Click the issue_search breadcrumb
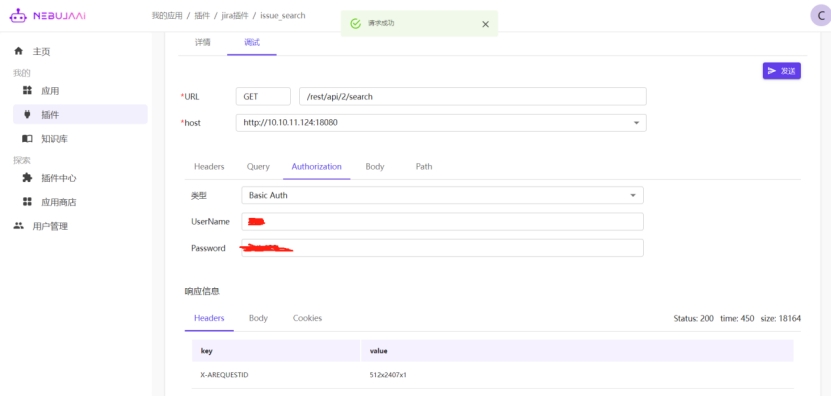 click(282, 16)
